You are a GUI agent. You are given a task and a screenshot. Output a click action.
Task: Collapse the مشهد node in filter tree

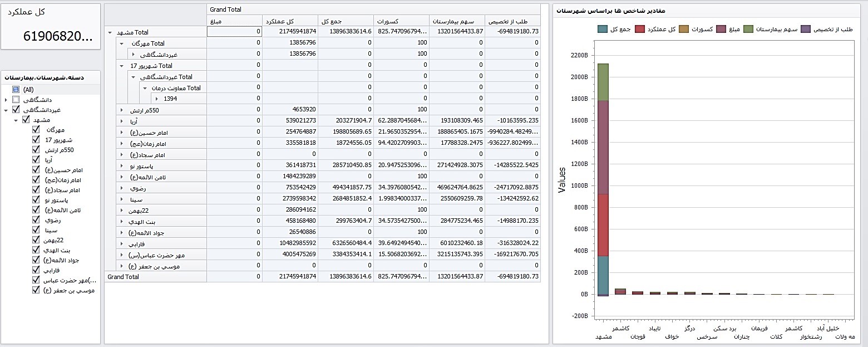coord(16,120)
